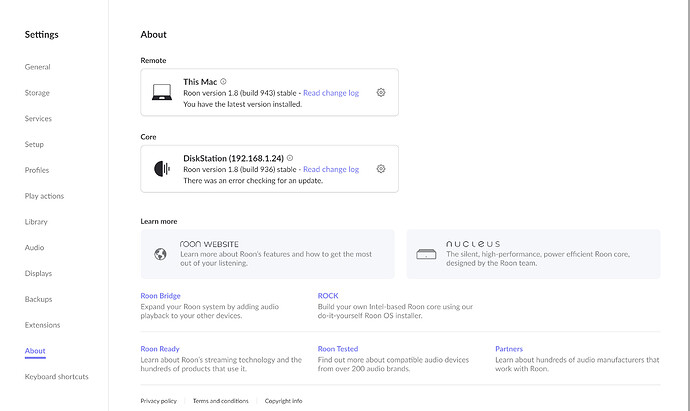This screenshot has height=411, width=690.
Task: Click the globe icon in the Roon Website card
Action: tap(160, 254)
